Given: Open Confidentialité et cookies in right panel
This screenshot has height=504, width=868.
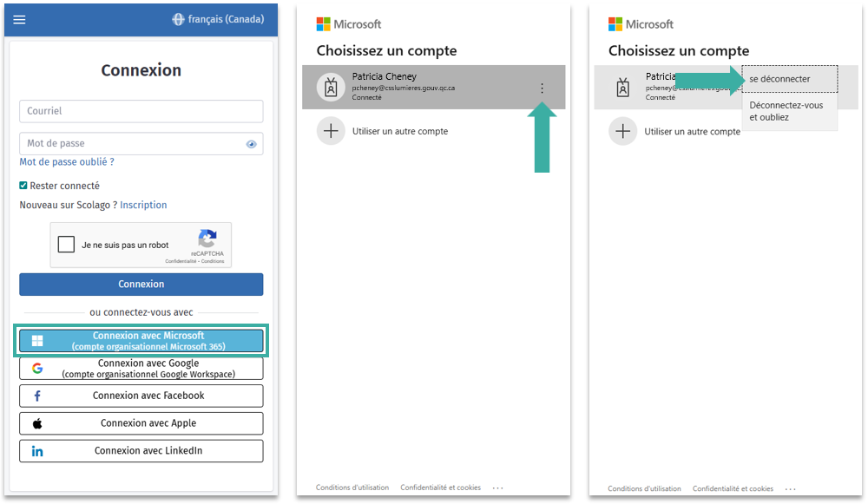Looking at the screenshot, I should (733, 488).
